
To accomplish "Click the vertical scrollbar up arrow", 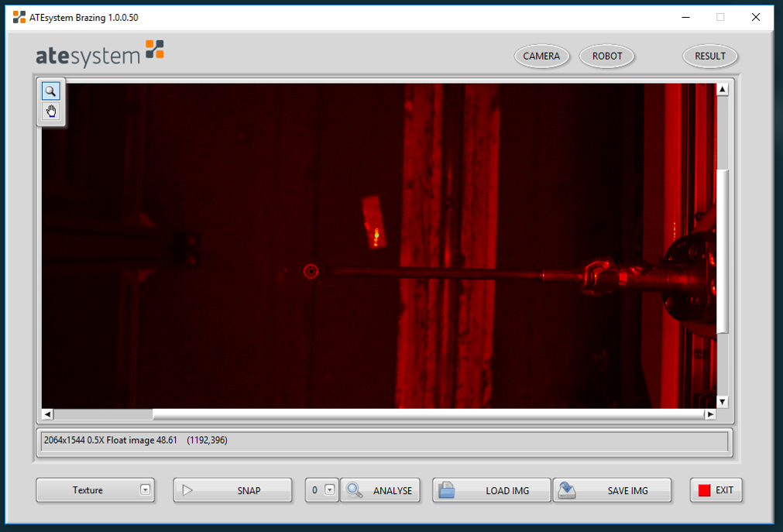I will point(722,89).
